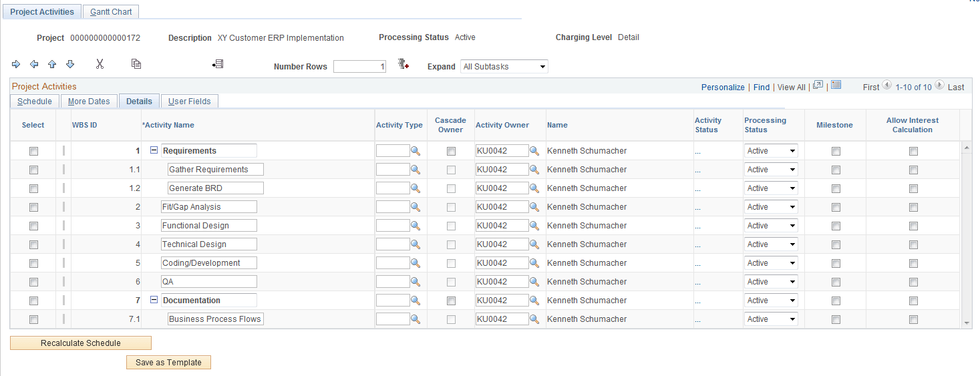Look up Activity Owner for Documentation row
Image resolution: width=980 pixels, height=376 pixels.
coord(534,301)
